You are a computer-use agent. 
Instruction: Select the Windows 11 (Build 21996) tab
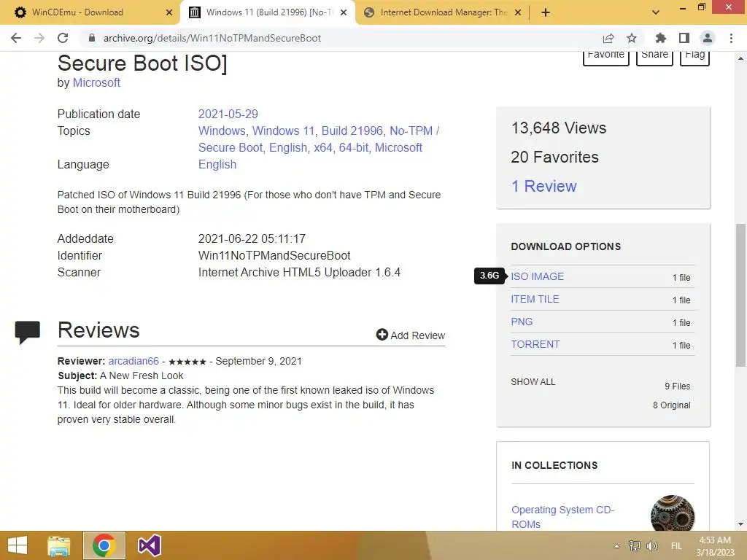coord(267,12)
